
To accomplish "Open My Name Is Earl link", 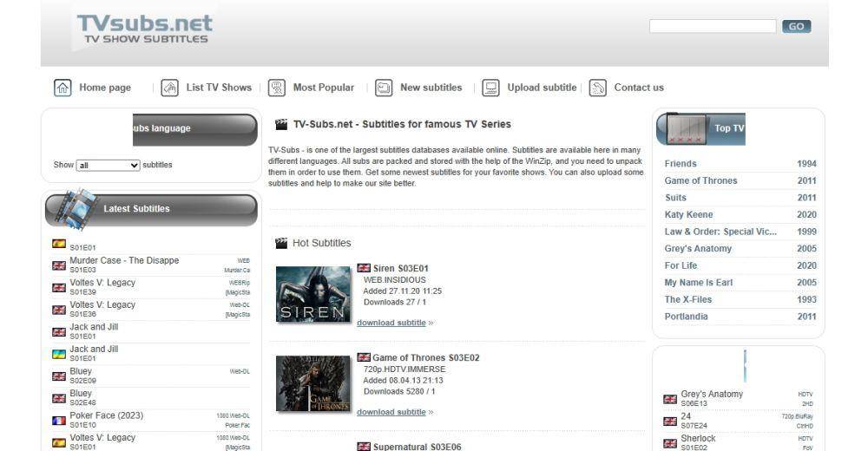I will click(699, 283).
